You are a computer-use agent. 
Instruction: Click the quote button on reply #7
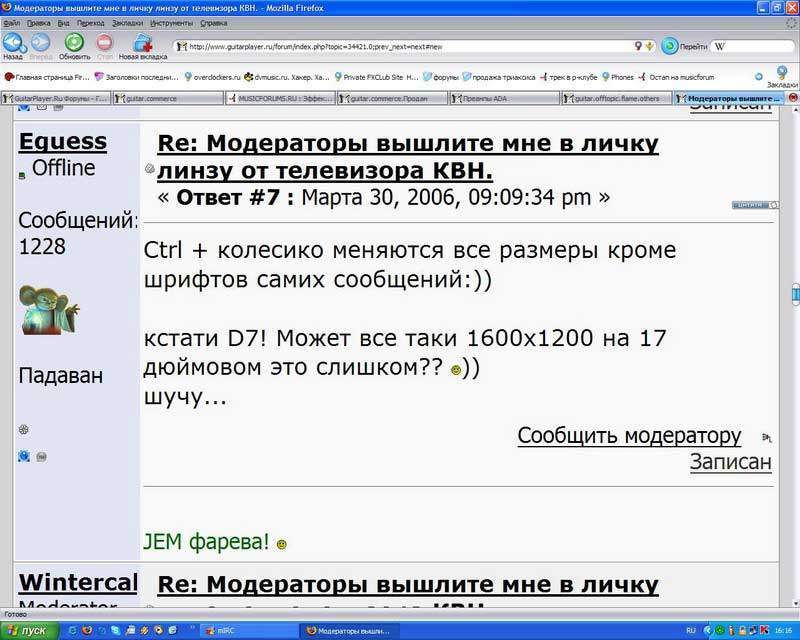[755, 205]
